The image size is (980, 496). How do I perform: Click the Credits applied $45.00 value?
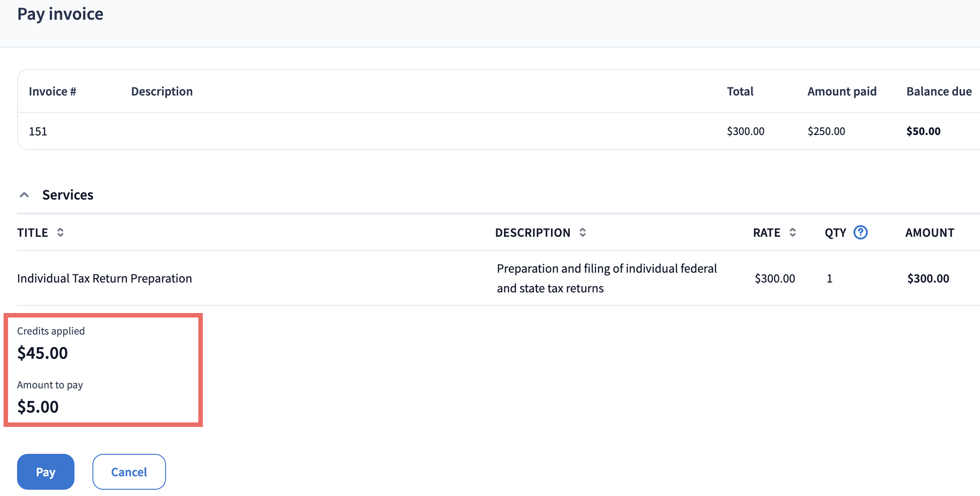click(43, 353)
